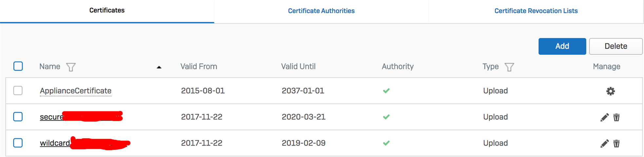This screenshot has height=157, width=644.
Task: Toggle the select-all checkbox in header
Action: (x=18, y=66)
